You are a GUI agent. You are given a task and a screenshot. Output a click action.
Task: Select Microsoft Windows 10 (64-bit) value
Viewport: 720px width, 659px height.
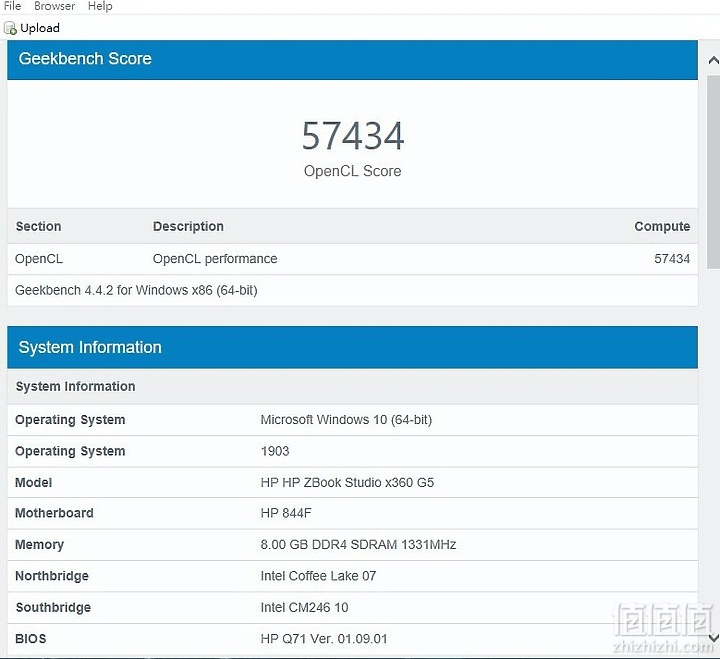click(346, 420)
